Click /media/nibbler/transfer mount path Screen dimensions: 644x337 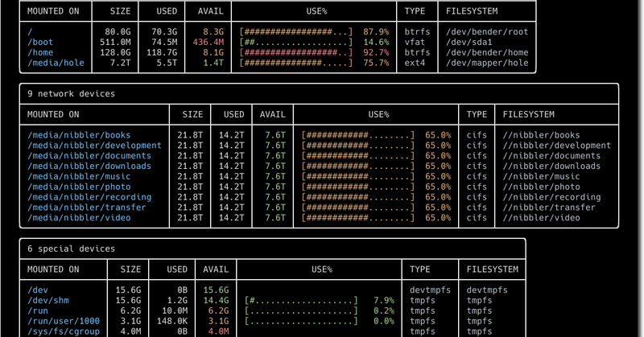click(87, 208)
